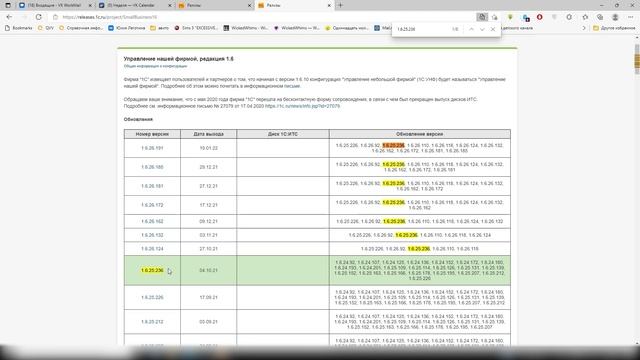Select release date 04.10.21 cell
Screen dimensions: 640x360
(x=209, y=270)
